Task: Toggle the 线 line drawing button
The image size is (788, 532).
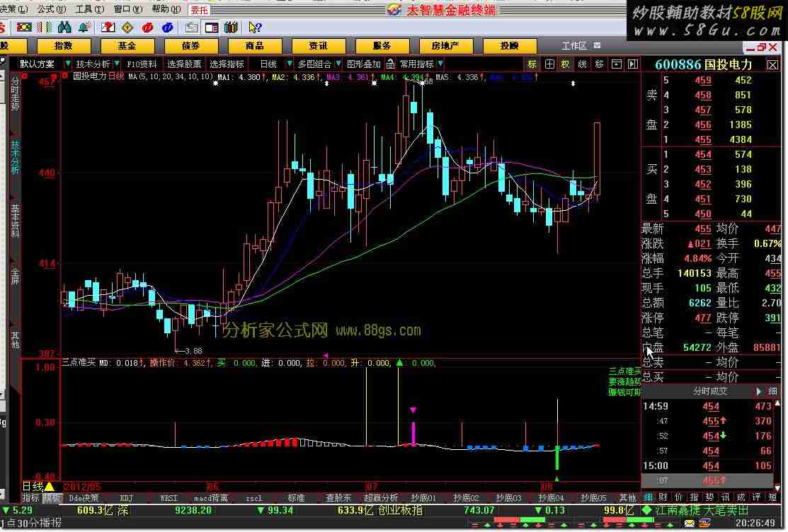Action: click(x=582, y=64)
